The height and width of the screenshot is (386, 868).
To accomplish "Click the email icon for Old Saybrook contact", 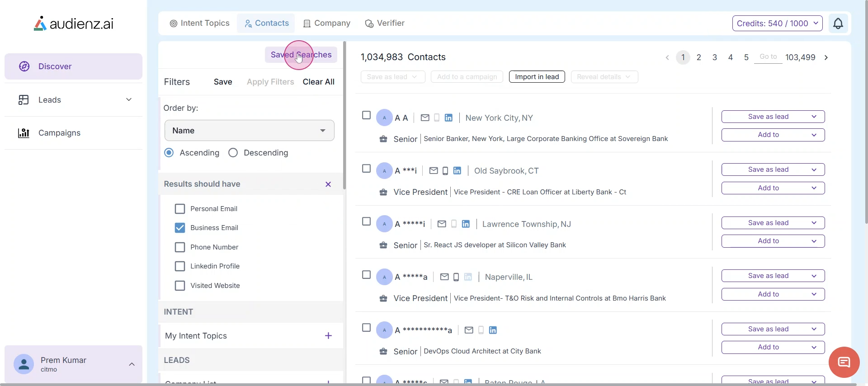I will click(434, 171).
